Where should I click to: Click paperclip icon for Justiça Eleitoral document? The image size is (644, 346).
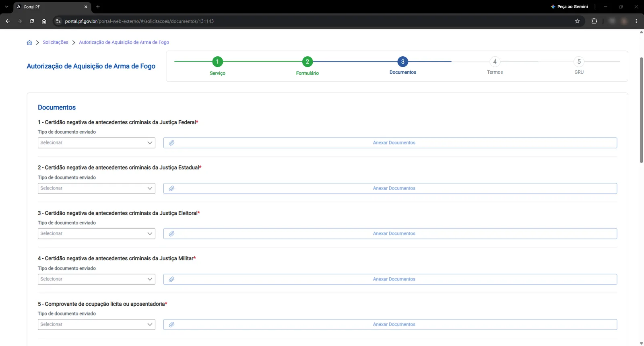tap(171, 234)
